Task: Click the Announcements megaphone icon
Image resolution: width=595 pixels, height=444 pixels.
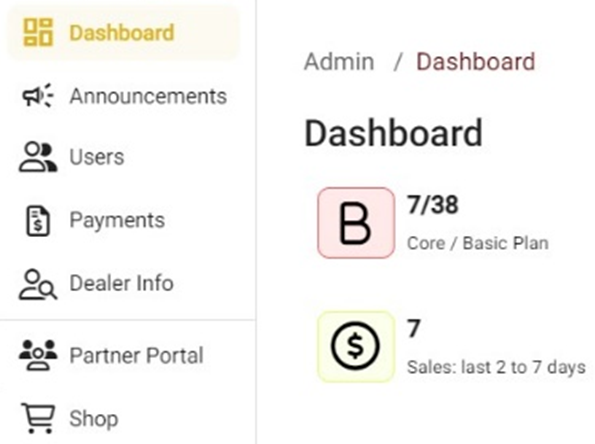Action: click(38, 95)
